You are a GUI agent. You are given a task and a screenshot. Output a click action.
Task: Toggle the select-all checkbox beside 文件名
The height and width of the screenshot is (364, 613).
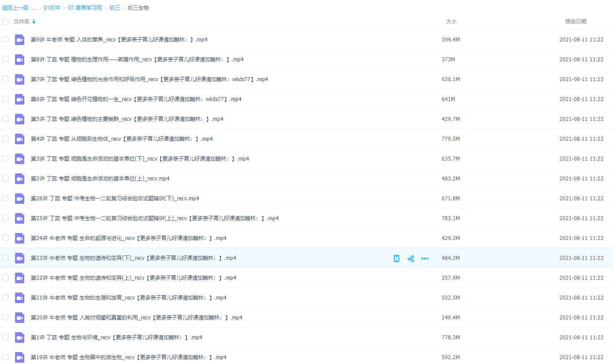tap(5, 22)
